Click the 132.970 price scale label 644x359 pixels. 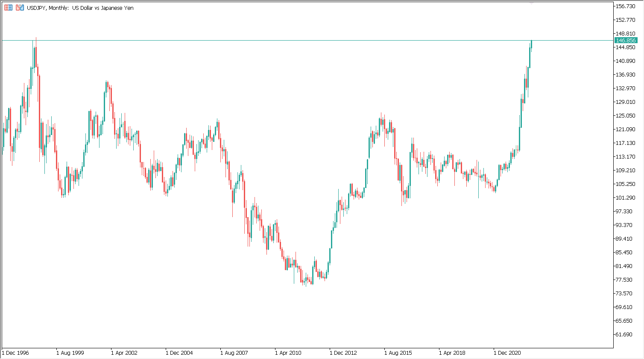coord(626,88)
